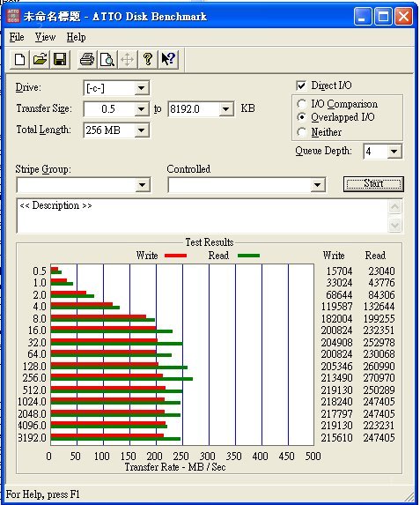The image size is (420, 505).
Task: Click the four-arrow move toolbar icon
Action: 128,59
